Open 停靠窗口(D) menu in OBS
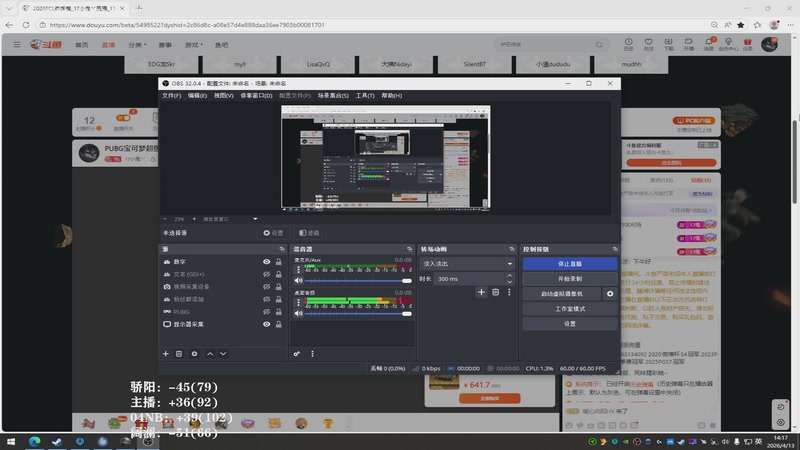The width and height of the screenshot is (800, 450). (x=256, y=95)
